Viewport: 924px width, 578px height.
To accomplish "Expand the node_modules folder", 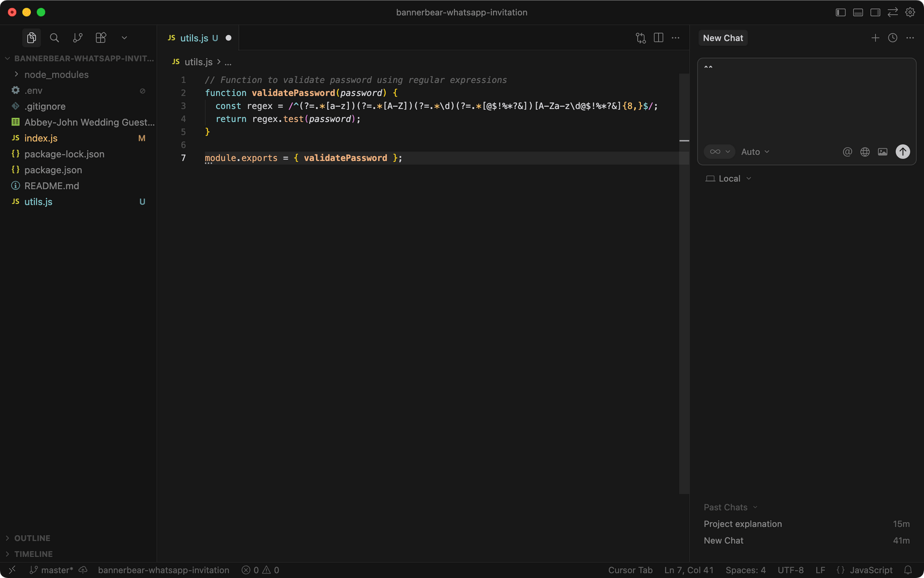I will (x=56, y=74).
